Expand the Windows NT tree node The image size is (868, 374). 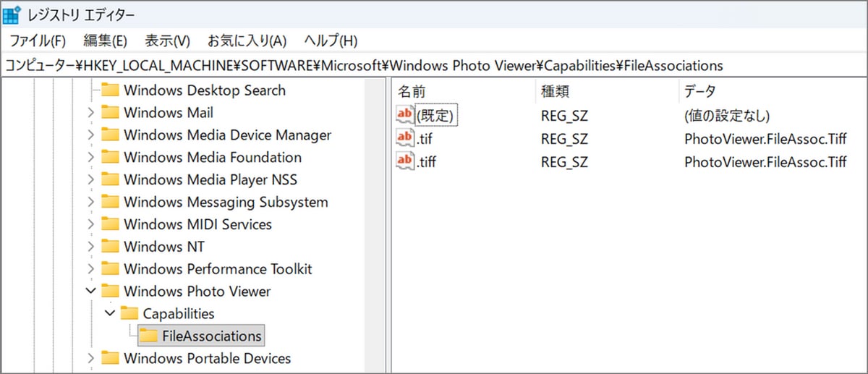(x=90, y=247)
